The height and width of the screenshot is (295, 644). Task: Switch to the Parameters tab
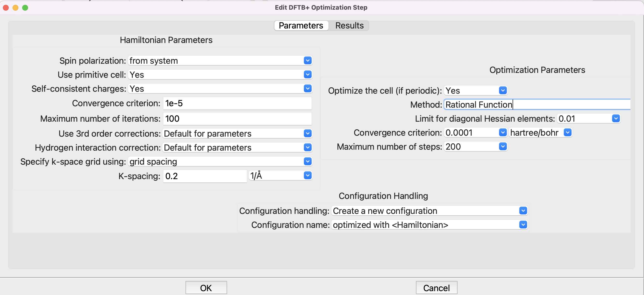click(x=301, y=26)
